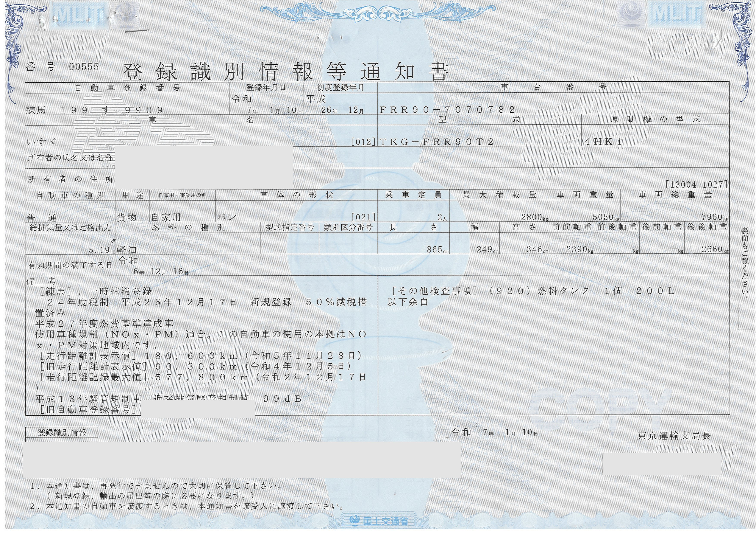Click the NOx・PM regulation remark line
Image resolution: width=756 pixels, height=534 pixels.
[201, 340]
